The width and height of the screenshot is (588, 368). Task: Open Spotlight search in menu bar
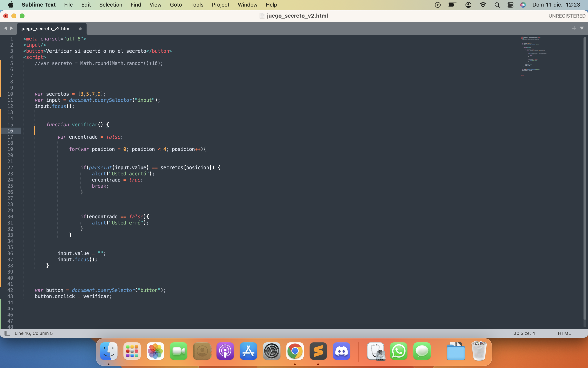coord(497,5)
